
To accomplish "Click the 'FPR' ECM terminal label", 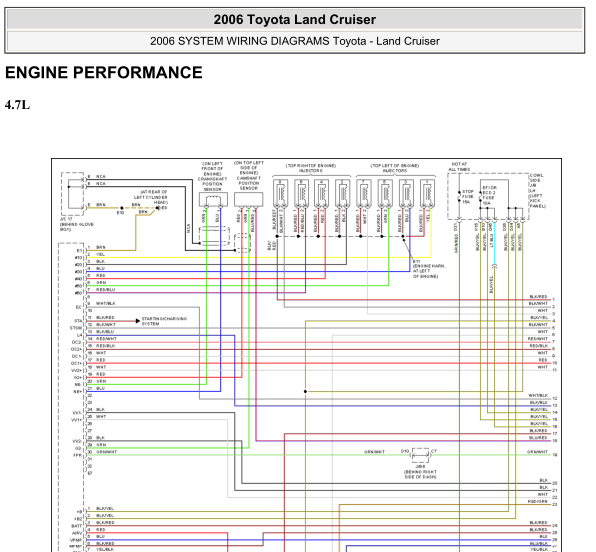I will pyautogui.click(x=78, y=455).
